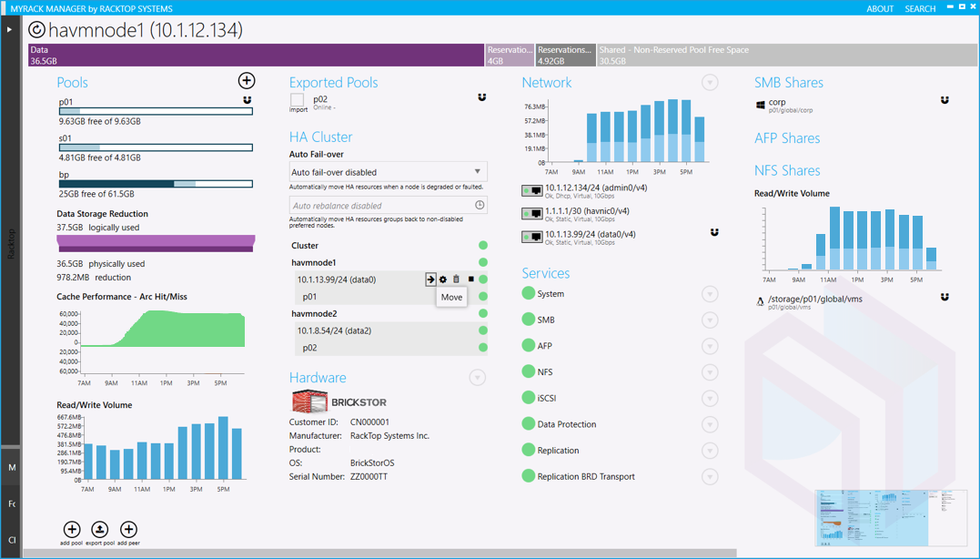This screenshot has height=559, width=980.
Task: Click the System service green status dot
Action: tap(528, 293)
